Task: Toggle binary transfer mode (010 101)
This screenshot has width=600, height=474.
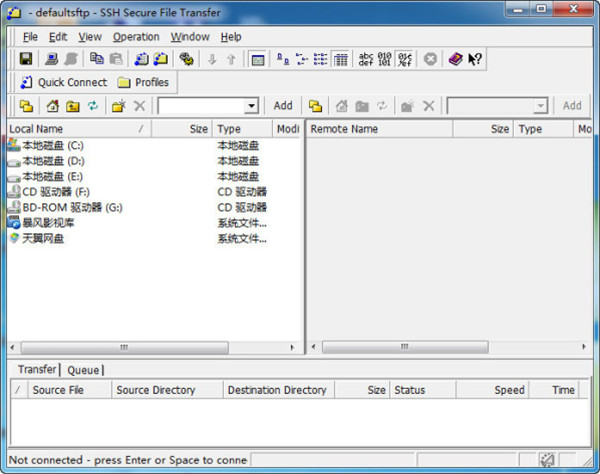Action: pyautogui.click(x=386, y=60)
